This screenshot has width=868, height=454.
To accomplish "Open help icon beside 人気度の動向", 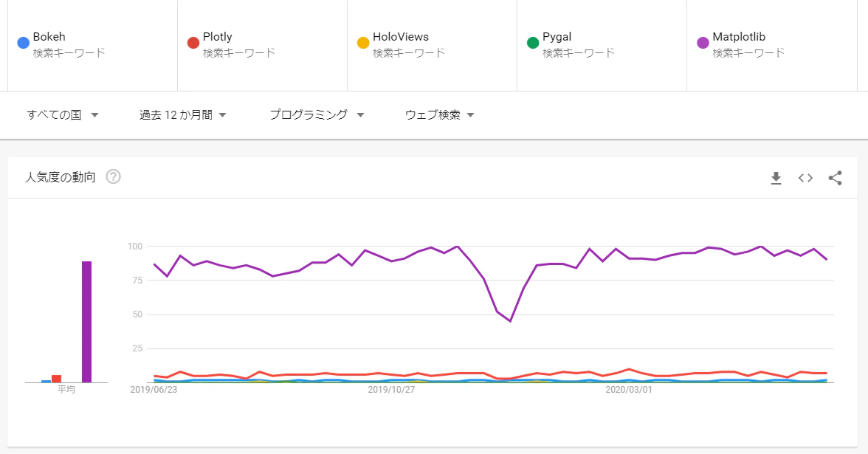I will 113,177.
